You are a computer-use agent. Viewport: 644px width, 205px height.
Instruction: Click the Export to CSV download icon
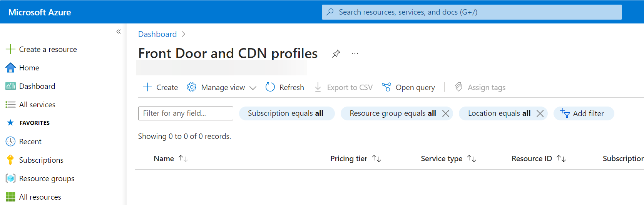[x=318, y=87]
